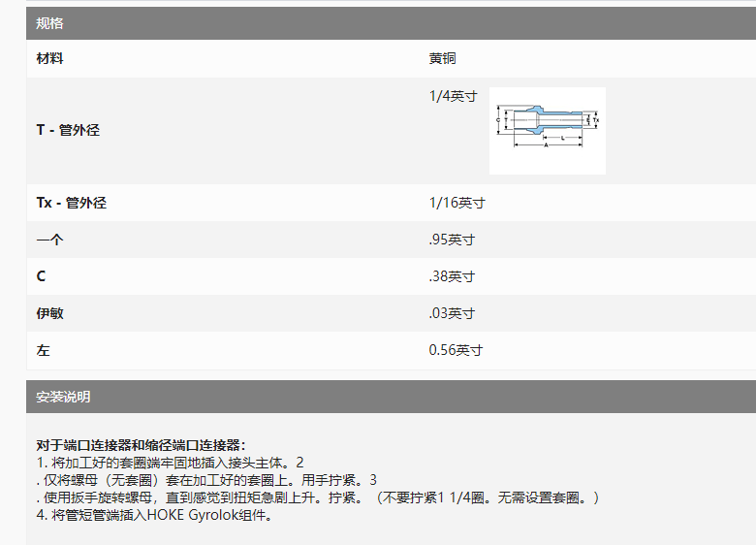The height and width of the screenshot is (545, 756).
Task: Click the fitting dimension diagram thumbnail
Action: click(547, 131)
